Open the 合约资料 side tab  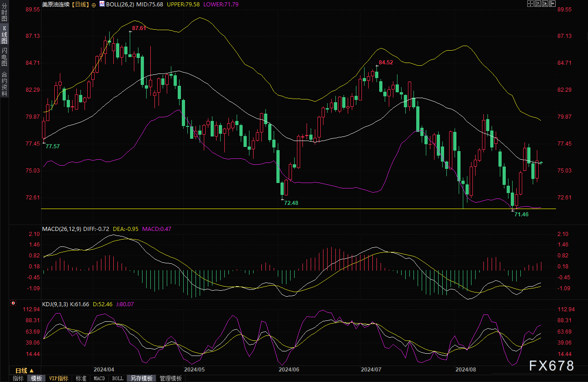click(4, 84)
